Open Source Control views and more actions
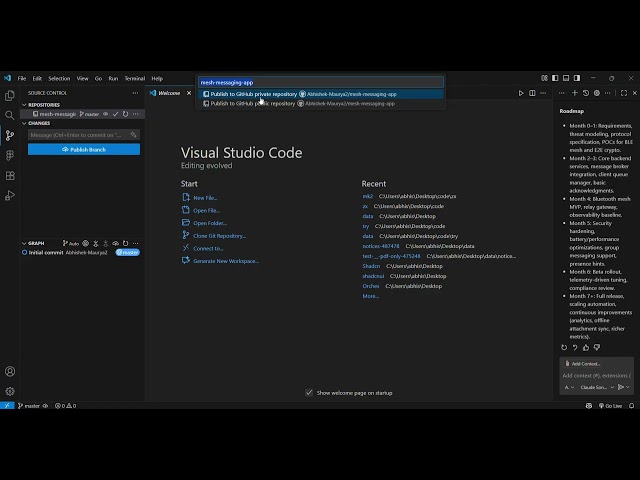This screenshot has height=480, width=640. (135, 93)
